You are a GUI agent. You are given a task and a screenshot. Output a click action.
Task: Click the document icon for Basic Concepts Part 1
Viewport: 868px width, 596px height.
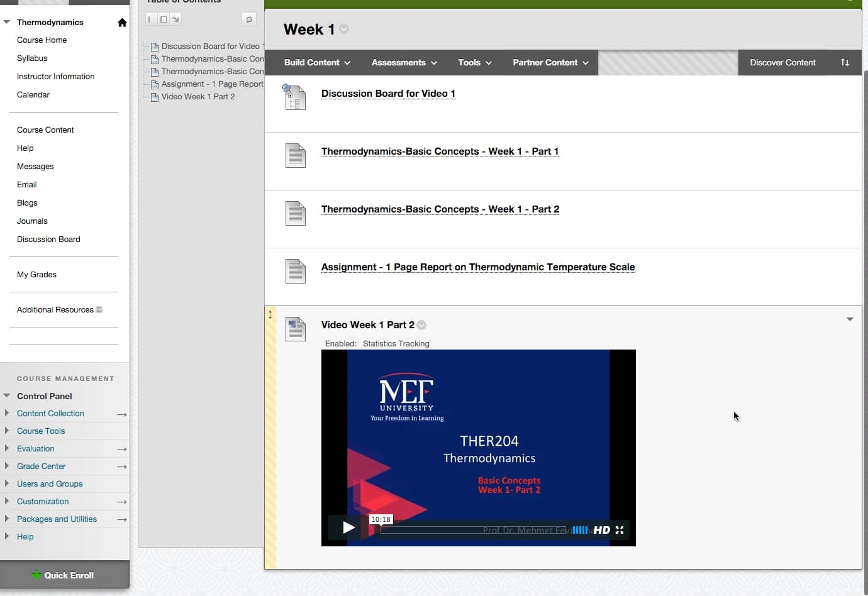click(x=295, y=155)
